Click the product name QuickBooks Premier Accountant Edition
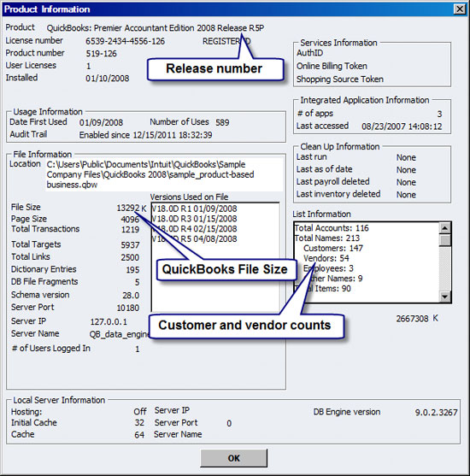 coord(156,28)
